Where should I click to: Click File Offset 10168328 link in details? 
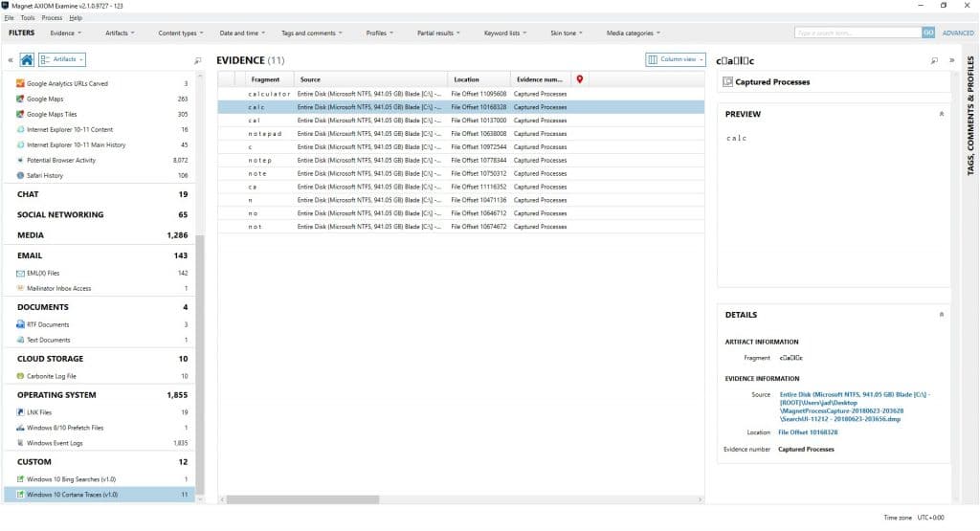point(808,432)
